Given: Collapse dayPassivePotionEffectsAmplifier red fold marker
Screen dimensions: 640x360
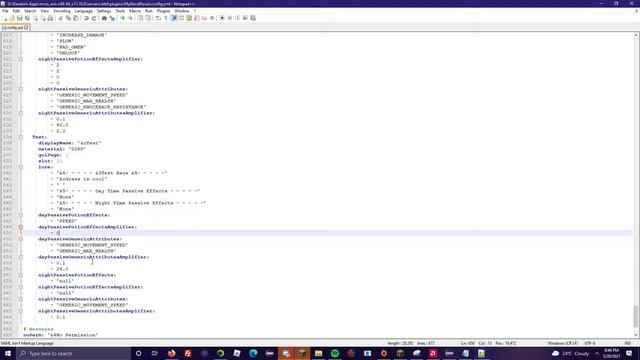Looking at the screenshot, I should pos(21,227).
